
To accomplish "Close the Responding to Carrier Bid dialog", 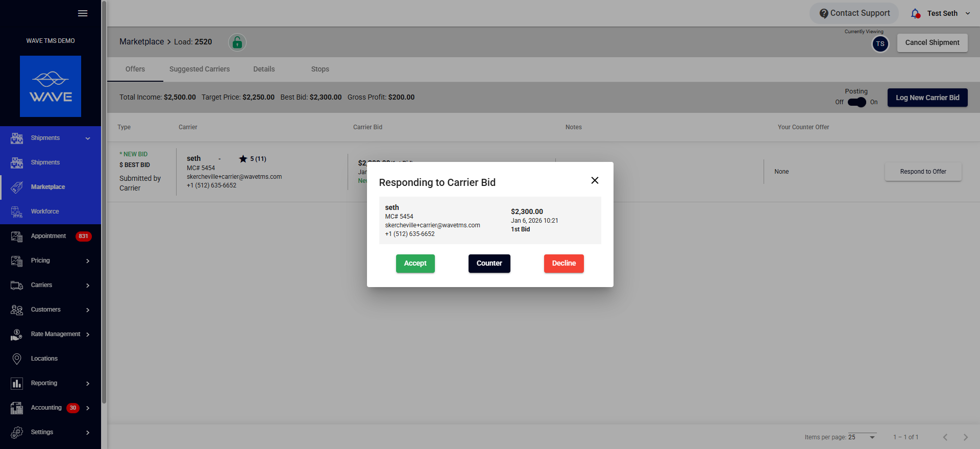I will (x=595, y=180).
